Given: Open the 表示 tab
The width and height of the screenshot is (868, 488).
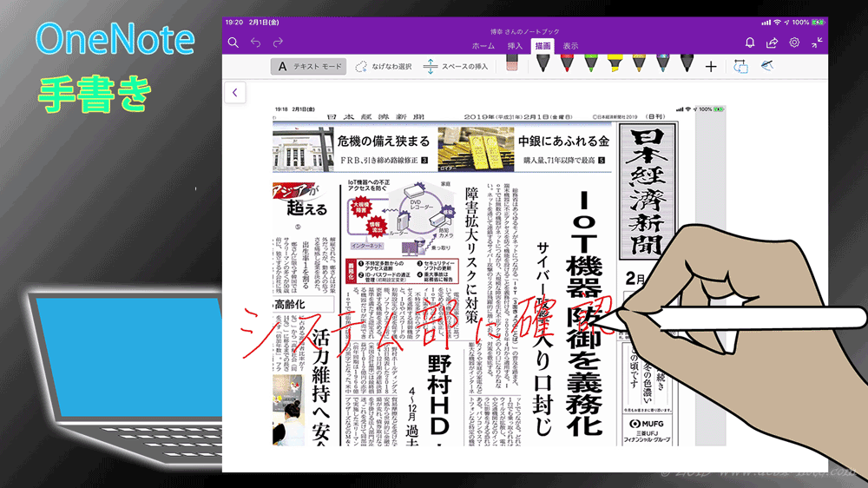Looking at the screenshot, I should point(571,46).
